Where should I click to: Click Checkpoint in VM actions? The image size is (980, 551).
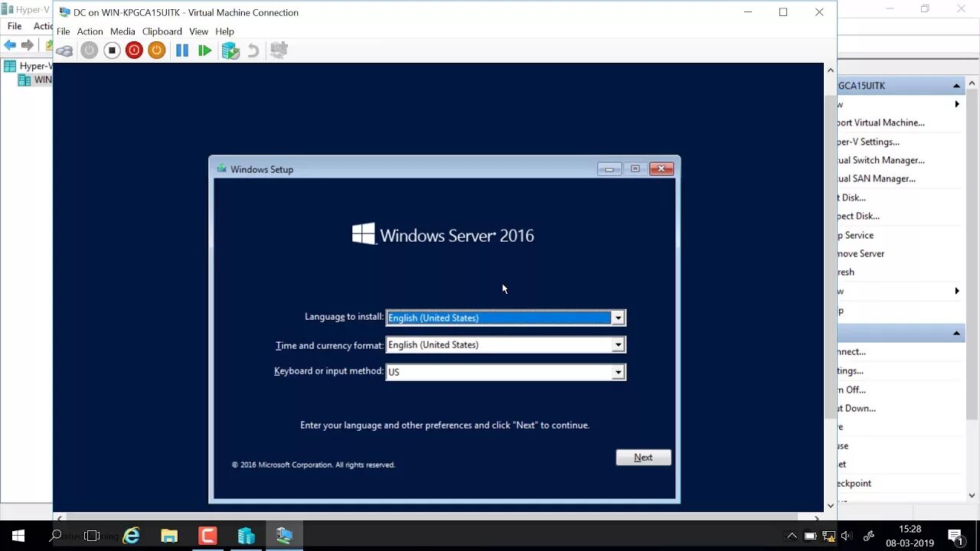(854, 483)
